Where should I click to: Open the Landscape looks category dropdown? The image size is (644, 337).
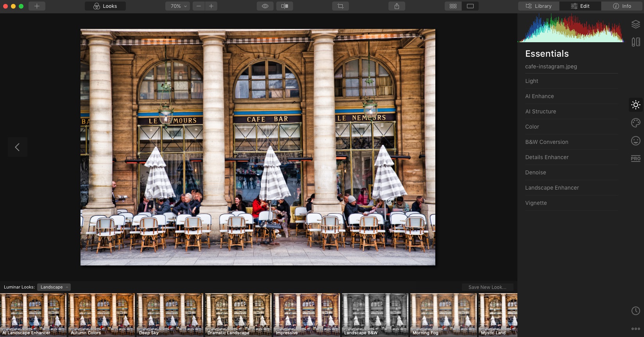(x=54, y=287)
